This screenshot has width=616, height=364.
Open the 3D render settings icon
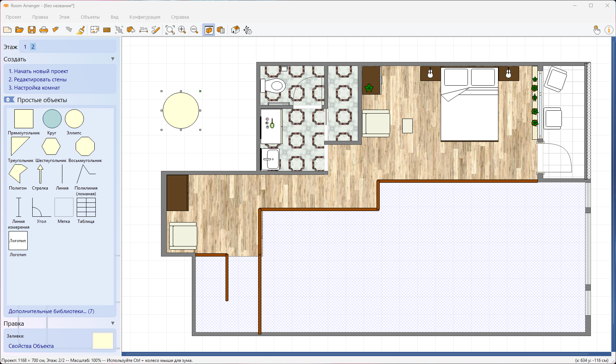tap(248, 30)
